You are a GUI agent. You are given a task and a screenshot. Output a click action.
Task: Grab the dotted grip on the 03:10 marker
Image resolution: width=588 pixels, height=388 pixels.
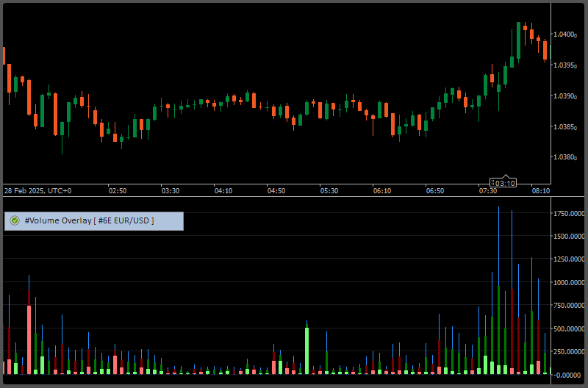tap(492, 183)
